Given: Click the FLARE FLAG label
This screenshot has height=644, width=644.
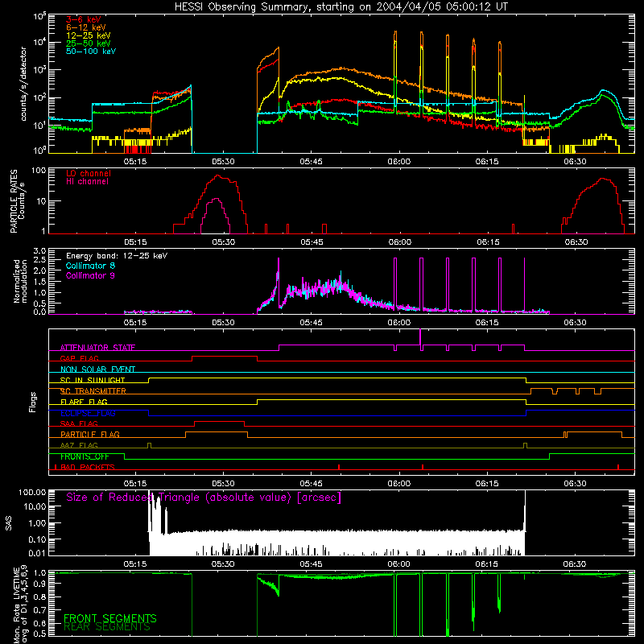Looking at the screenshot, I should [84, 402].
